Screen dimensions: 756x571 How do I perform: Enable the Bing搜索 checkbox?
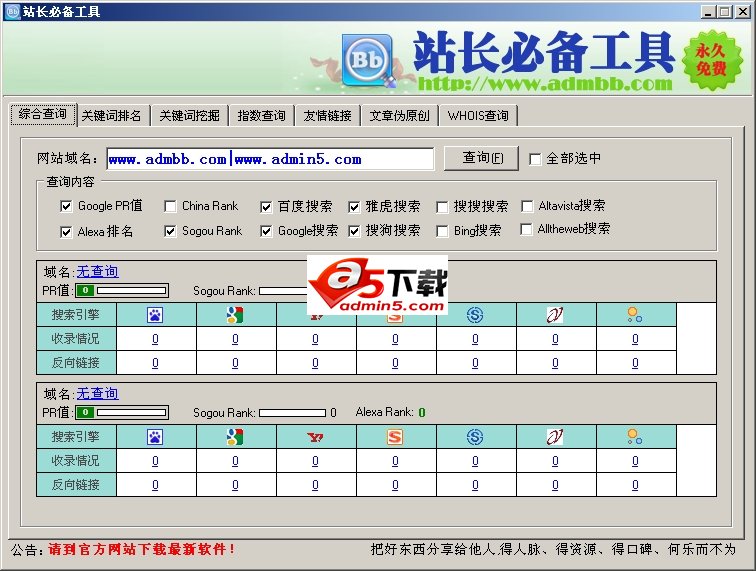point(442,231)
